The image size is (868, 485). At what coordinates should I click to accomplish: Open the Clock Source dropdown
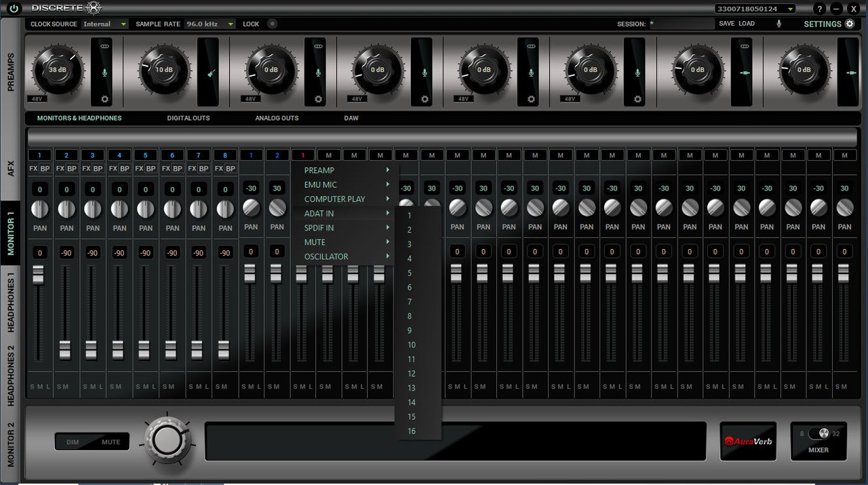click(x=104, y=24)
